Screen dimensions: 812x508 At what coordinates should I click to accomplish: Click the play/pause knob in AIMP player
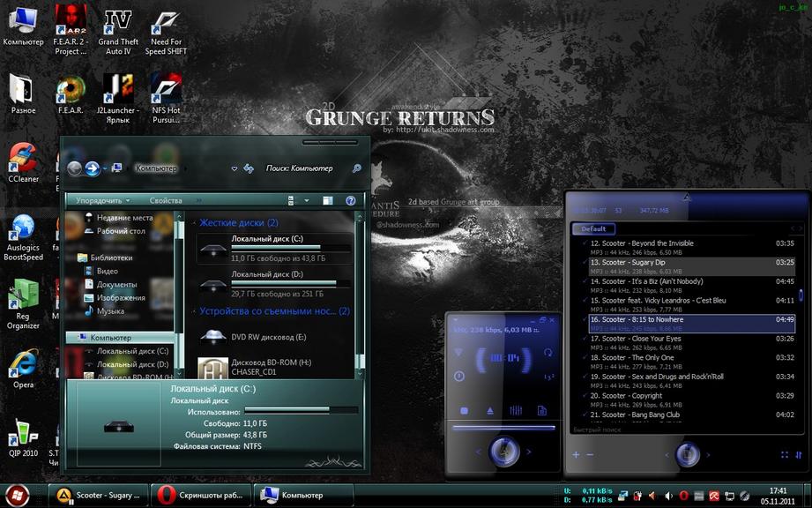504,451
